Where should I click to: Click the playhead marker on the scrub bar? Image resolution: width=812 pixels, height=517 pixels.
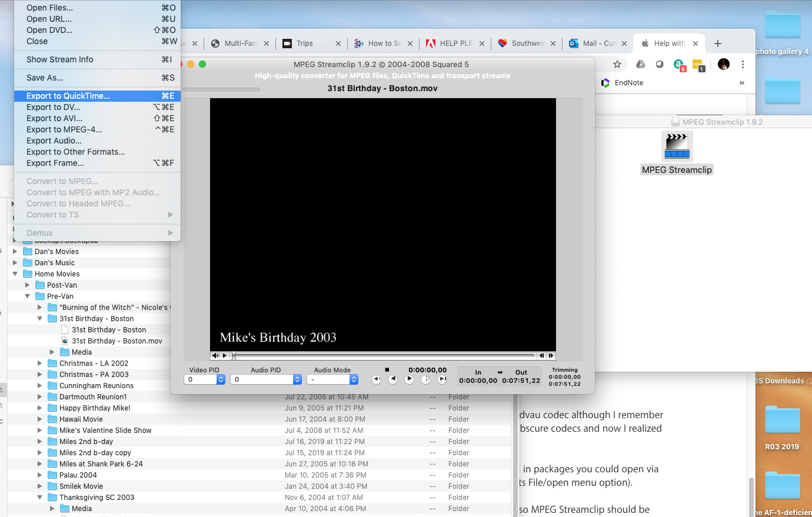(x=233, y=355)
